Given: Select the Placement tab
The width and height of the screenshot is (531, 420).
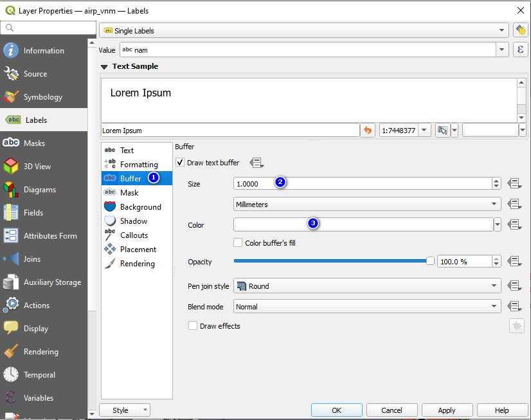Looking at the screenshot, I should (137, 250).
